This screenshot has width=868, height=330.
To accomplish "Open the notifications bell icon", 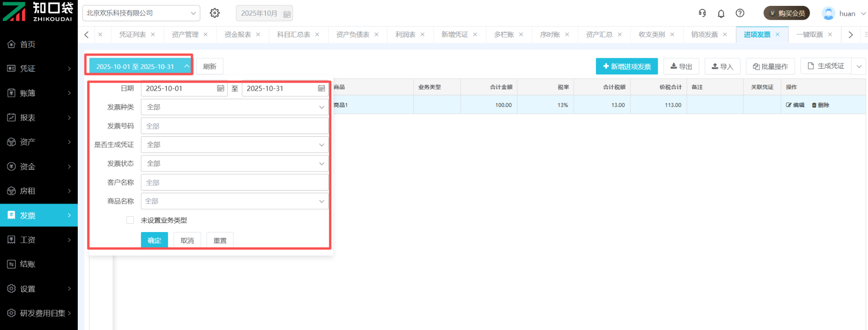I will (721, 14).
